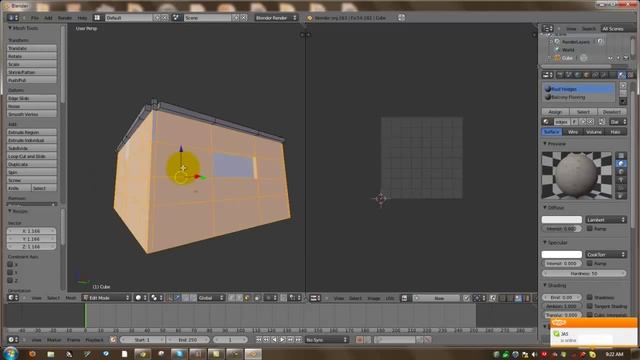Viewport: 640px width, 360px height.
Task: Play animation forward
Action: pyautogui.click(x=282, y=340)
